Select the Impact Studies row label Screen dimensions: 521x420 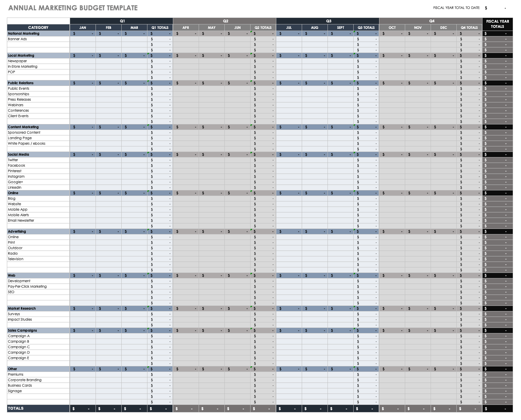pos(20,320)
